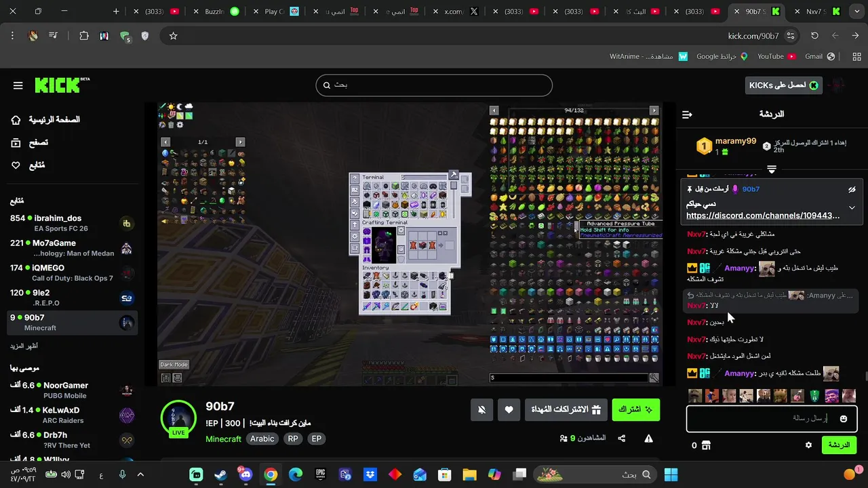The width and height of the screenshot is (868, 488).
Task: Click the Gifted Subscriptions button
Action: click(x=566, y=409)
